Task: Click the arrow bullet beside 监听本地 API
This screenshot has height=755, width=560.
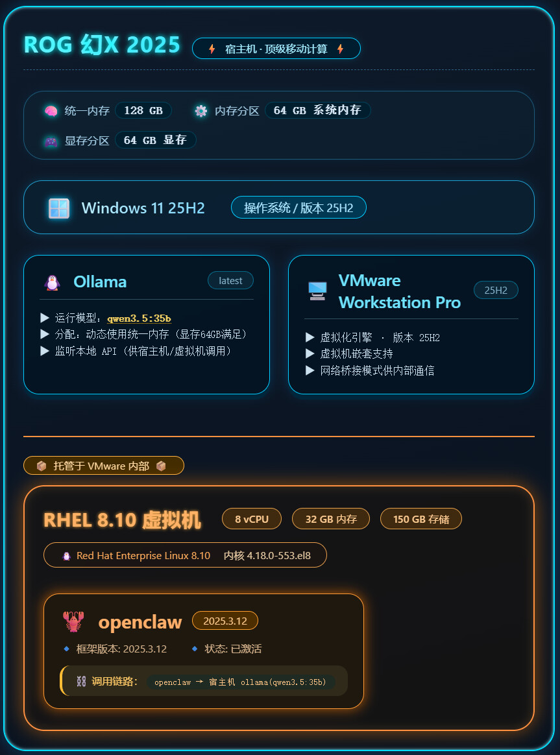Action: click(x=45, y=351)
